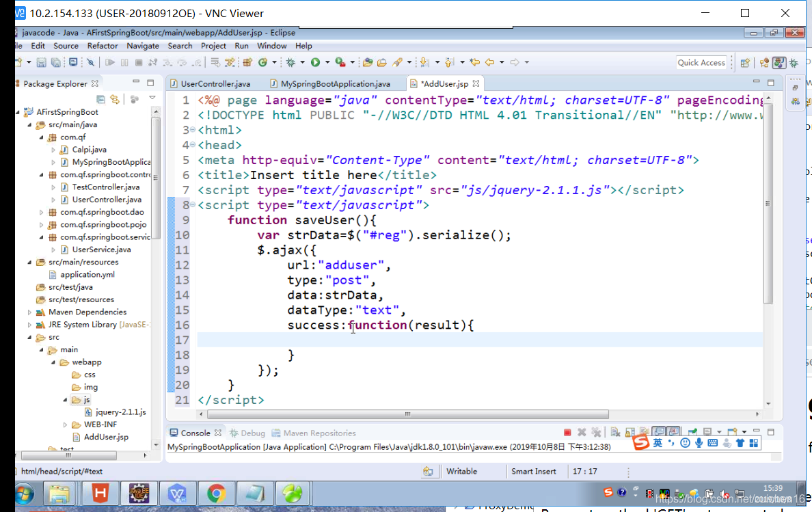Expand the WEB-INF folder
This screenshot has width=812, height=512.
[x=65, y=425]
